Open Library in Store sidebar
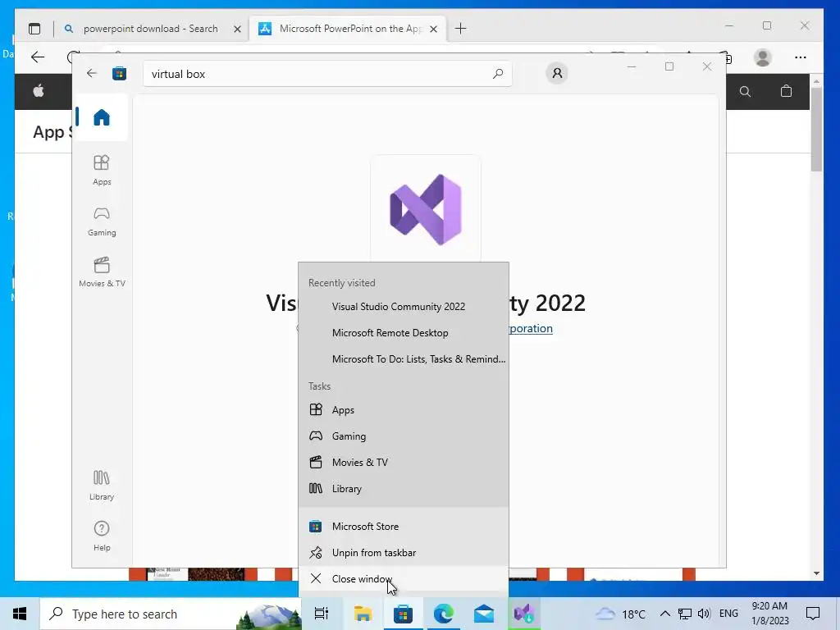The image size is (840, 630). click(101, 485)
